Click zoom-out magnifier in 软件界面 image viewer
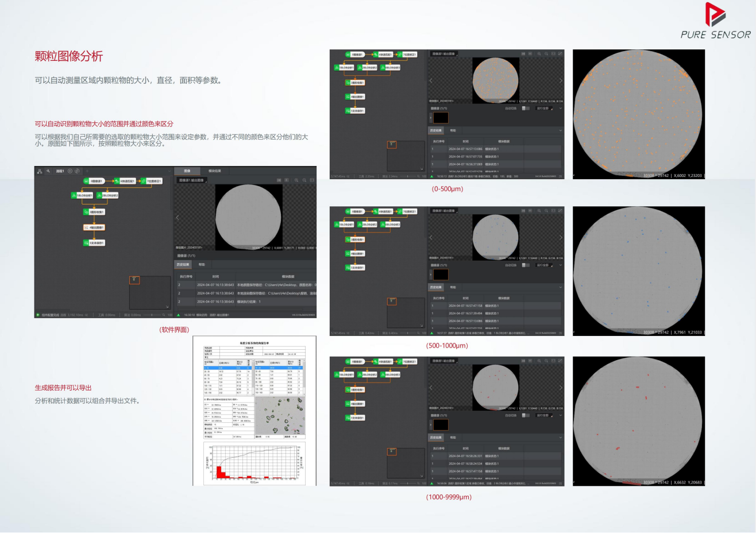Viewport: 756px width, 533px height. [x=304, y=180]
